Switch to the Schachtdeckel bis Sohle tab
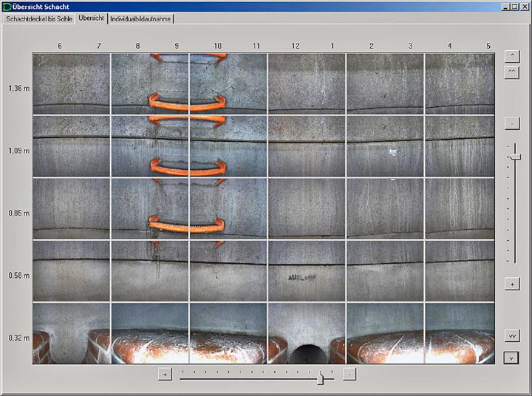 (x=38, y=18)
